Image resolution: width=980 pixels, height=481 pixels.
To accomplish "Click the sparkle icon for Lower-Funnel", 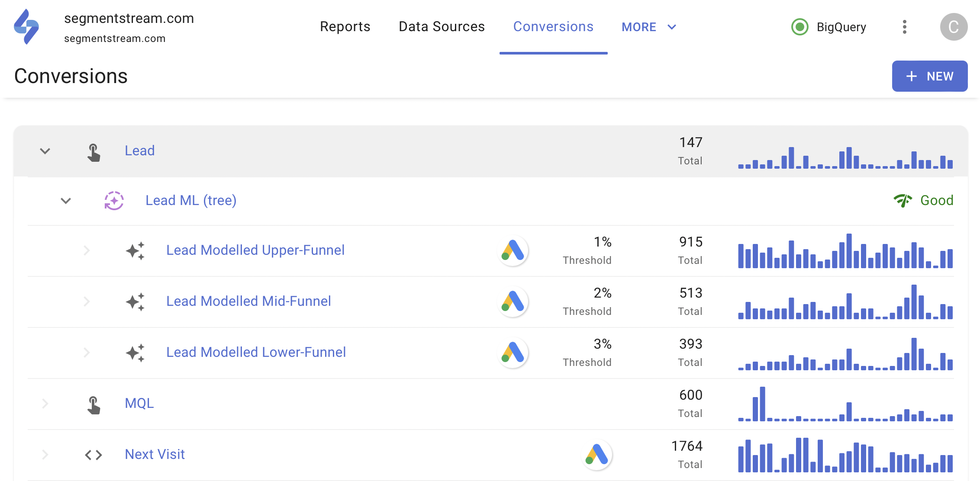I will [135, 353].
